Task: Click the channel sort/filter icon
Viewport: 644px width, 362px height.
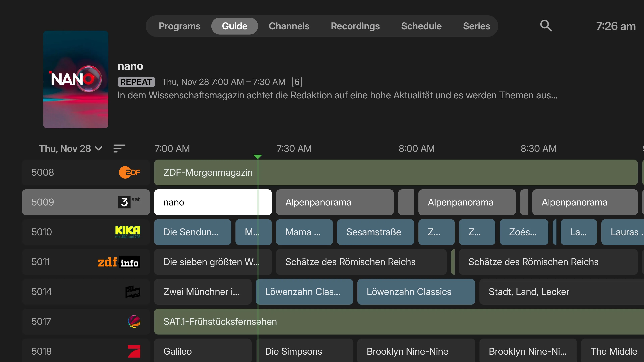Action: pyautogui.click(x=119, y=148)
